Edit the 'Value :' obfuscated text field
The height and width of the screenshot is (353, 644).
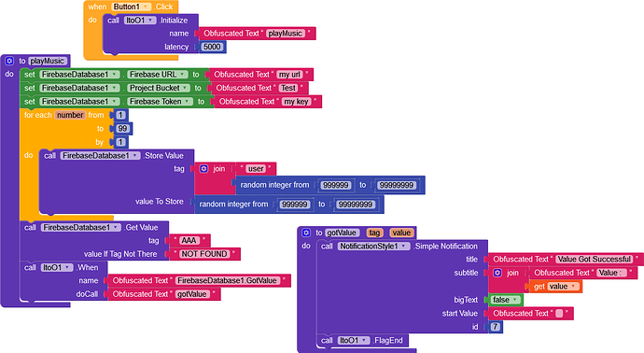[x=611, y=273]
